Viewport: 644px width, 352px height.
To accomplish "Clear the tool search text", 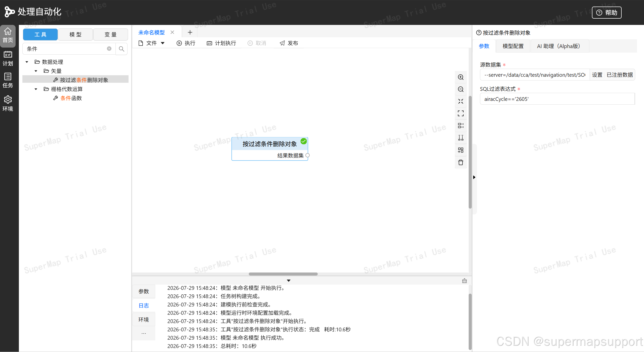I will 109,49.
